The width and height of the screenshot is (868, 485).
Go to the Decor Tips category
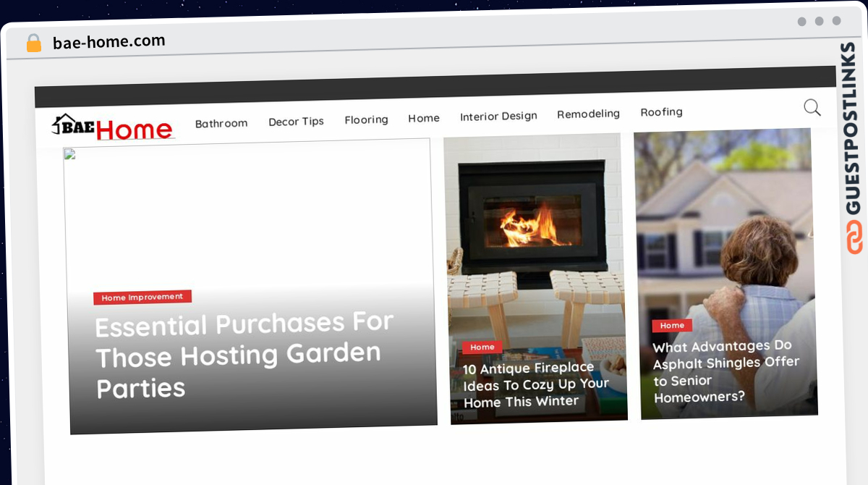[296, 122]
